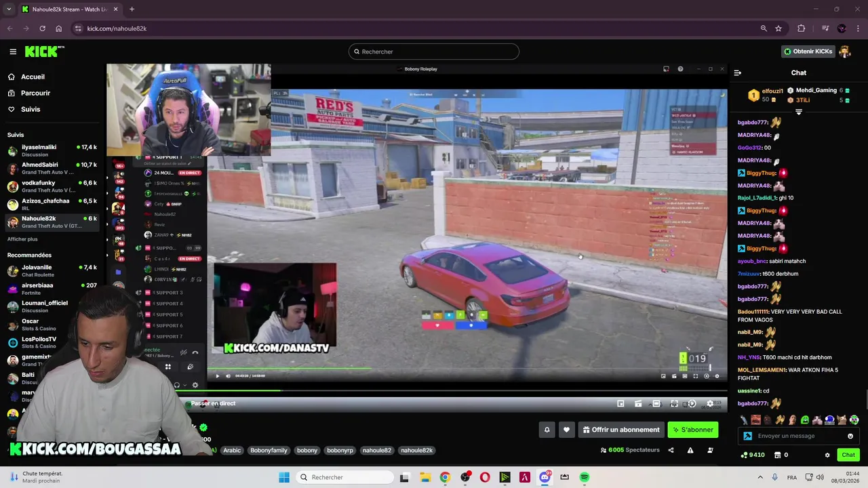This screenshot has width=868, height=488.
Task: Open a new browser tab
Action: click(x=132, y=9)
